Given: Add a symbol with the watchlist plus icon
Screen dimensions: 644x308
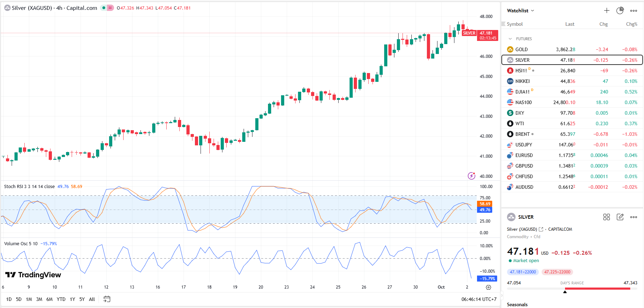Looking at the screenshot, I should [x=607, y=11].
